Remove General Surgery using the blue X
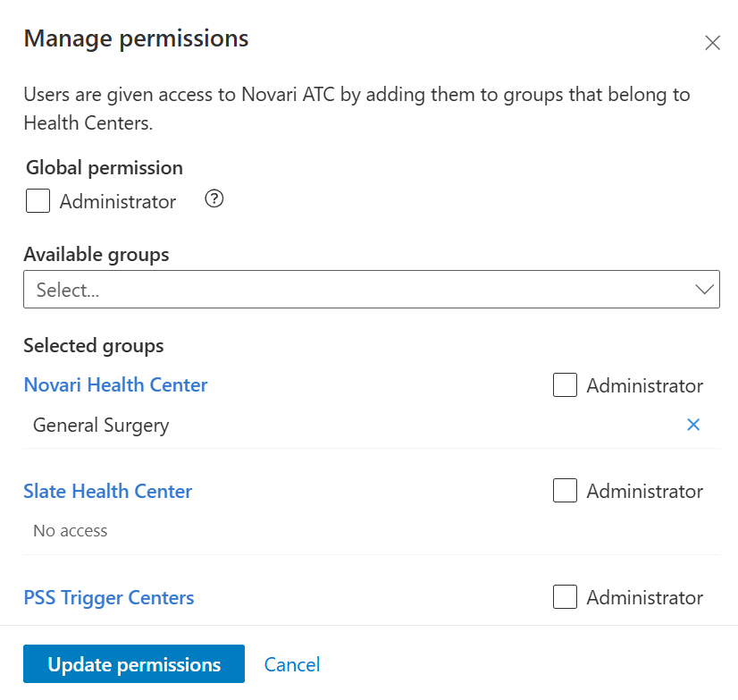The height and width of the screenshot is (700, 738). tap(694, 425)
